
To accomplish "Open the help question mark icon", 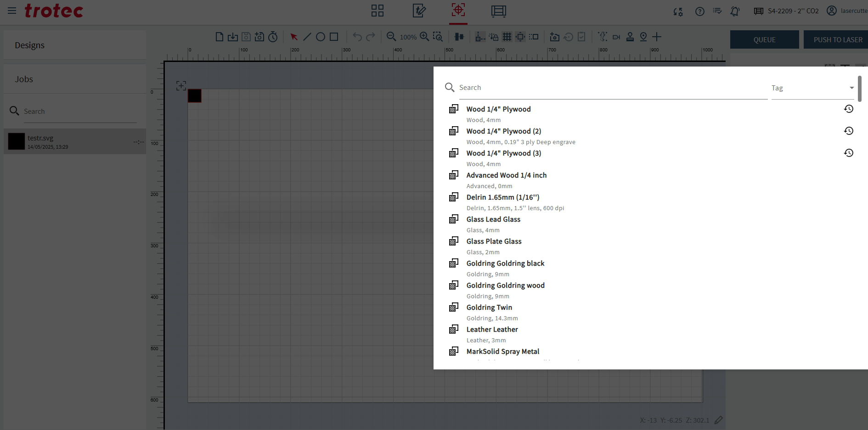I will [x=699, y=11].
